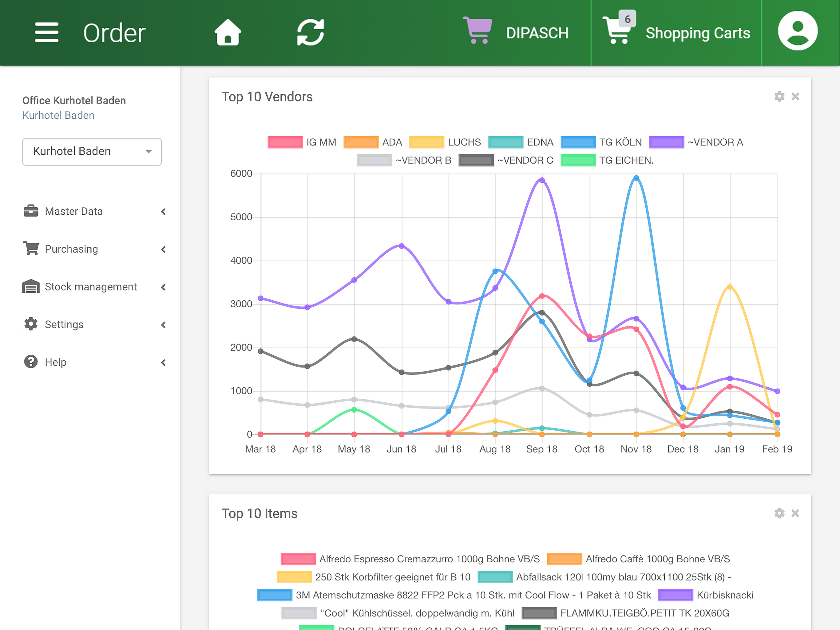Hide the ~VENDOR A line series
Viewport: 840px width, 630px height.
696,142
